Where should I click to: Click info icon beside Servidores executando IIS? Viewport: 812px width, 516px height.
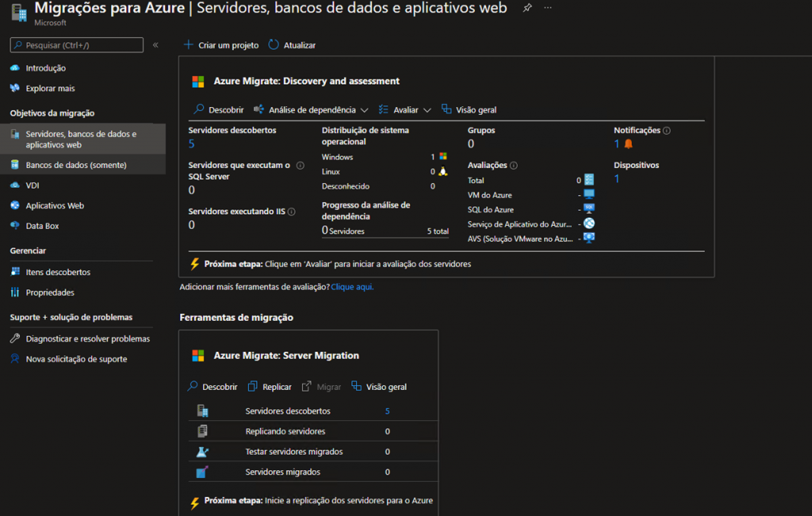click(x=292, y=212)
